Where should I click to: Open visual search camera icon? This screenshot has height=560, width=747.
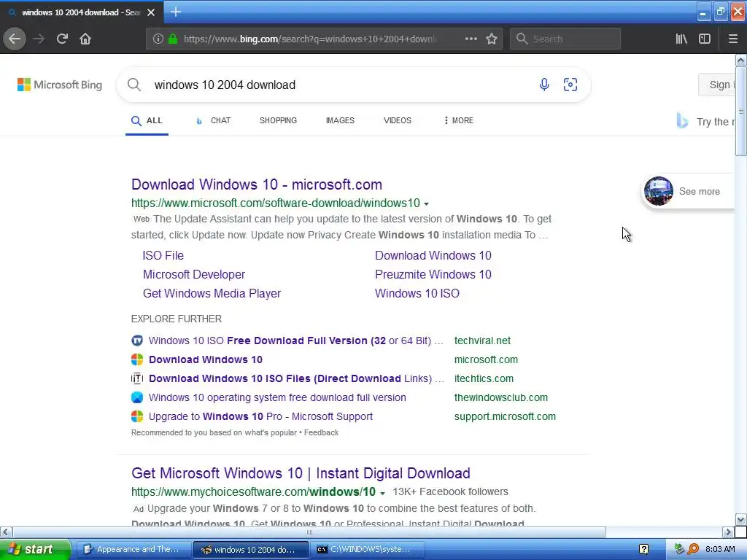click(x=570, y=85)
